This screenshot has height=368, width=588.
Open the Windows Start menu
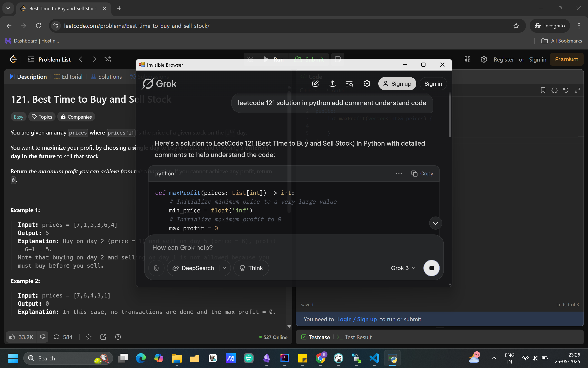pos(13,358)
